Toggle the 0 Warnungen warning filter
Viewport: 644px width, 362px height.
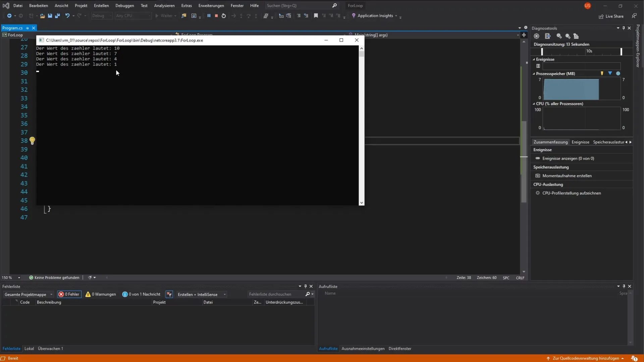point(101,294)
